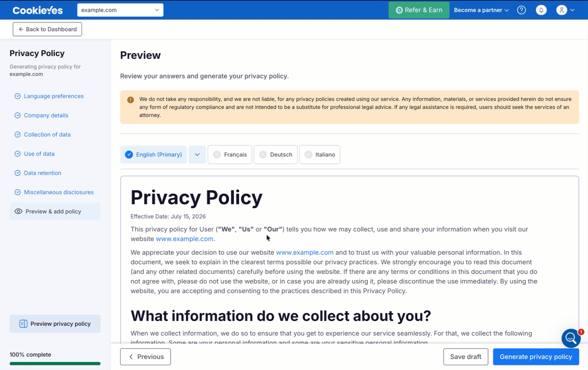Click the orange warning icon in the disclaimer

tap(131, 100)
